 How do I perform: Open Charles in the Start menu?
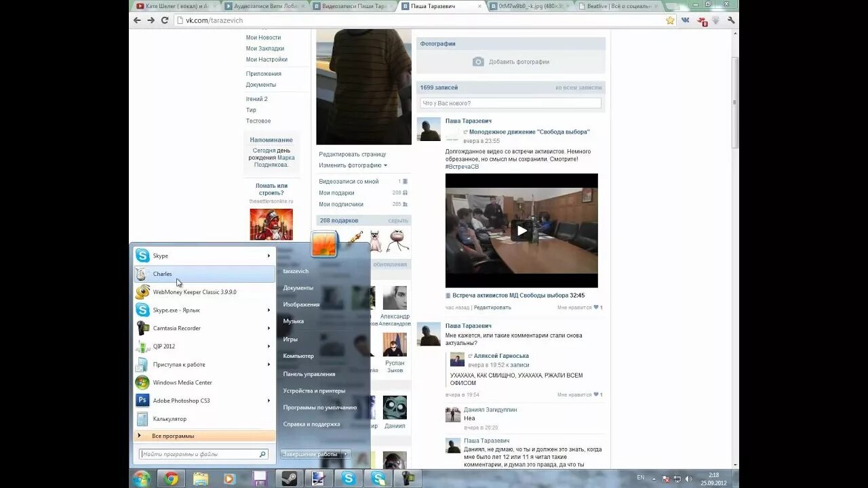pyautogui.click(x=204, y=274)
